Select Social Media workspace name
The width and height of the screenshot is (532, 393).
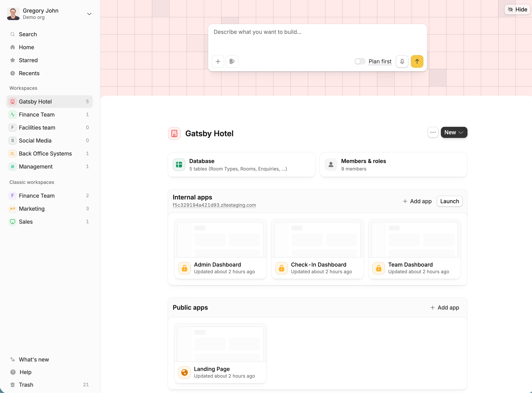coord(35,141)
